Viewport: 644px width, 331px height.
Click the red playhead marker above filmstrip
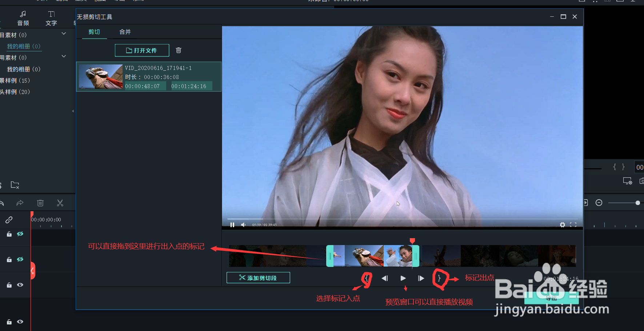[x=412, y=241]
